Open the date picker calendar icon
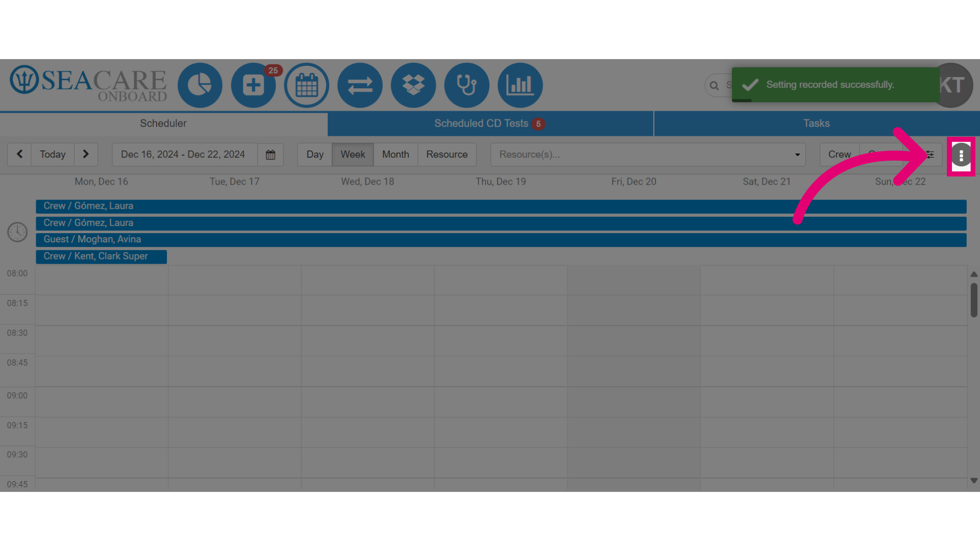Viewport: 980px width, 551px height. pos(271,155)
